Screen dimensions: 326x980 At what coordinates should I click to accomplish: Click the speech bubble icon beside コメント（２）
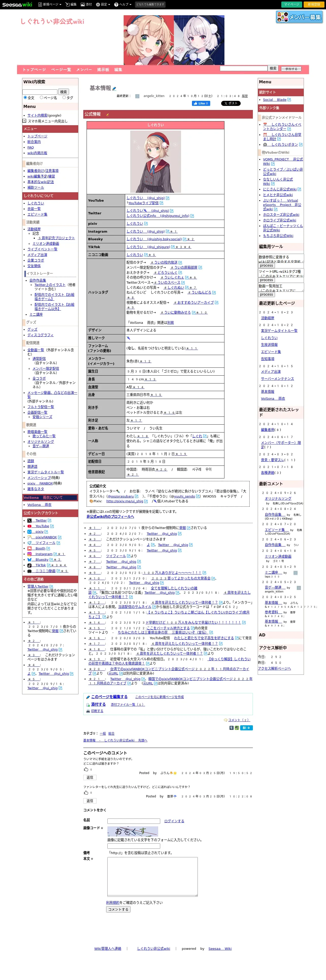pos(225,720)
